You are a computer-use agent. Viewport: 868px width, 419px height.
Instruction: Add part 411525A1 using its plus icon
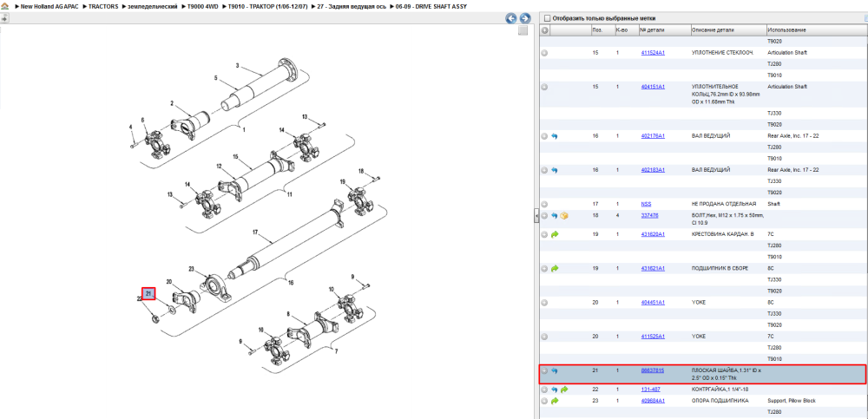[x=545, y=337]
